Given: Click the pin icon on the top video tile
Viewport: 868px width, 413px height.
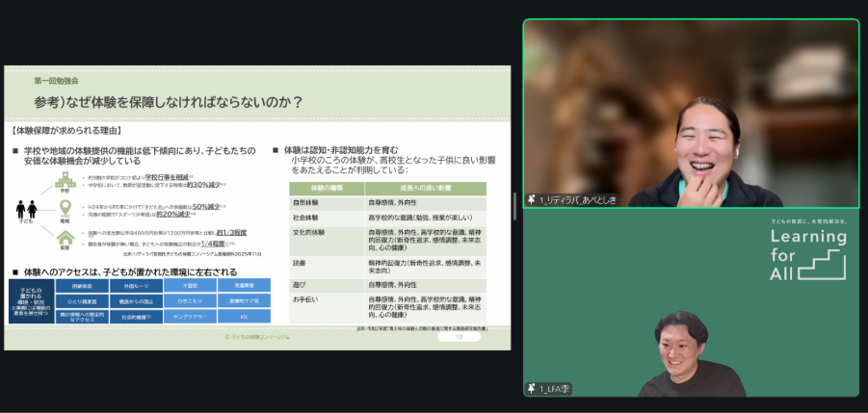Looking at the screenshot, I should (531, 200).
